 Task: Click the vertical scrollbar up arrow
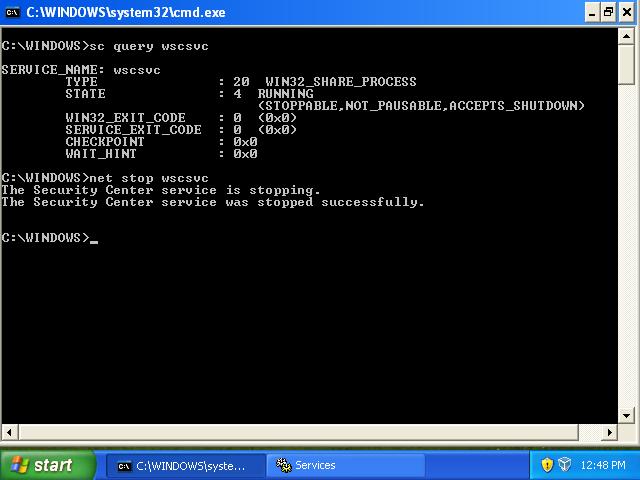point(626,36)
